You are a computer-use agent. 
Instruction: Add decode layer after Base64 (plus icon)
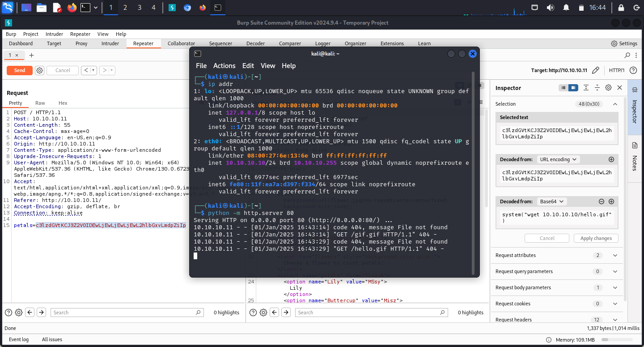click(x=611, y=201)
